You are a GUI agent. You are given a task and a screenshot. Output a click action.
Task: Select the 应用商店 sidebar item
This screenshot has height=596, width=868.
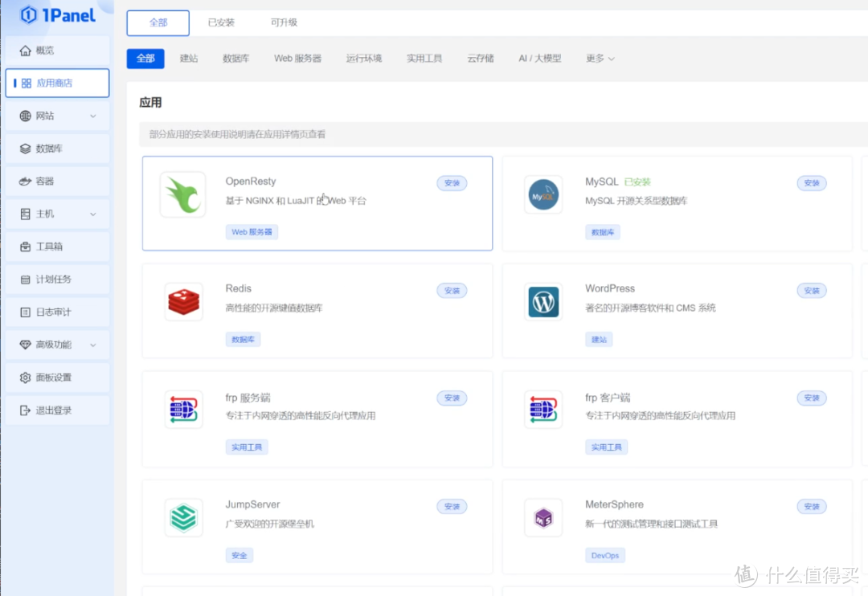point(56,83)
